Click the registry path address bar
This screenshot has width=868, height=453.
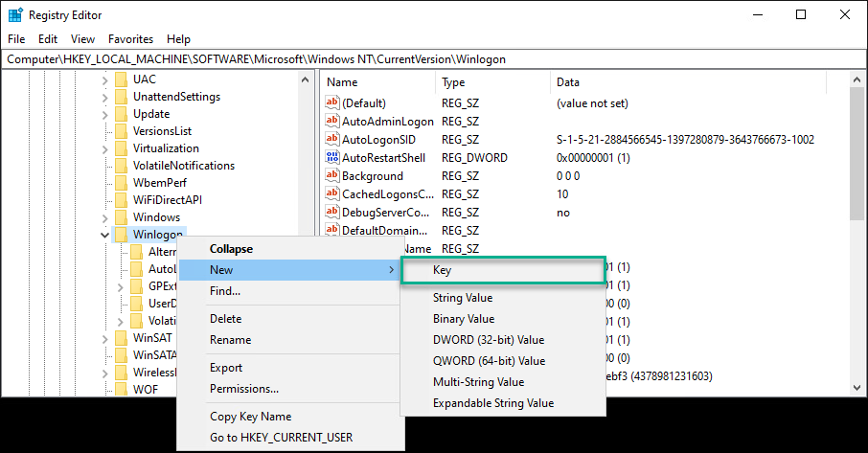(431, 59)
